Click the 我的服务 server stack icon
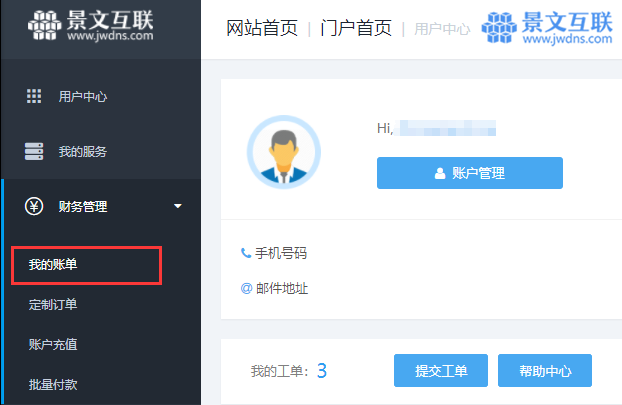The height and width of the screenshot is (405, 622). (x=34, y=152)
